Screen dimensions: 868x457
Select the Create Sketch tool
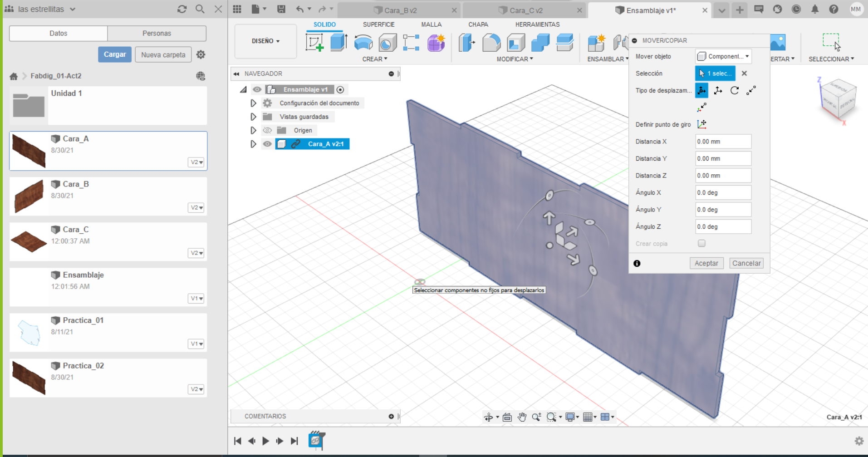[314, 43]
